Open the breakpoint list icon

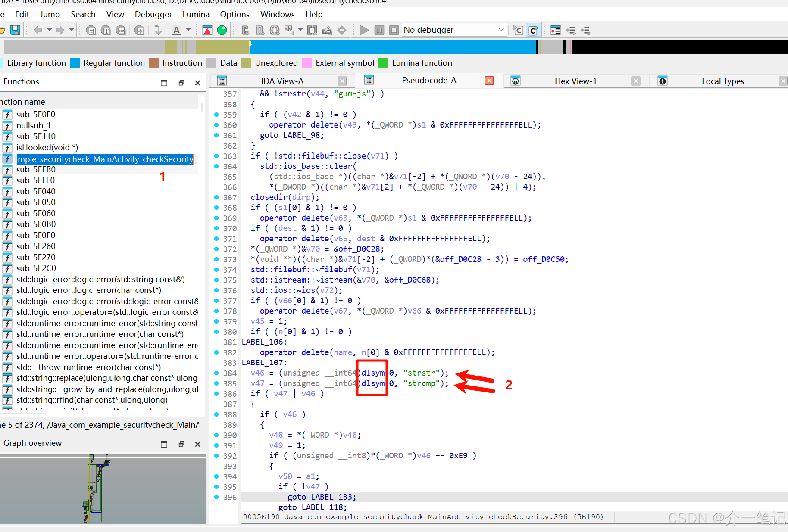(x=556, y=30)
